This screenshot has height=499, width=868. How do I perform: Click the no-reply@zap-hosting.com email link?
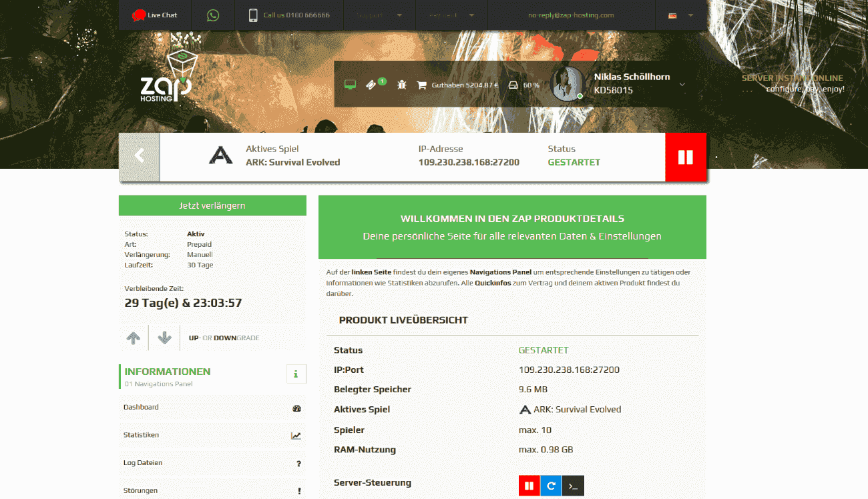click(571, 15)
